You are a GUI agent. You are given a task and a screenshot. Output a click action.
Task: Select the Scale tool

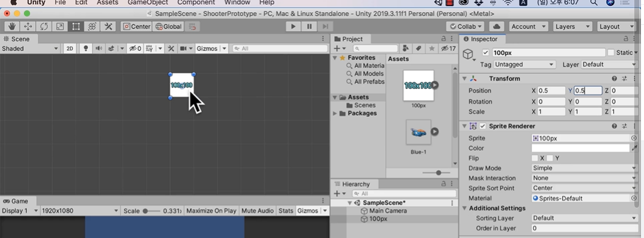tap(60, 27)
